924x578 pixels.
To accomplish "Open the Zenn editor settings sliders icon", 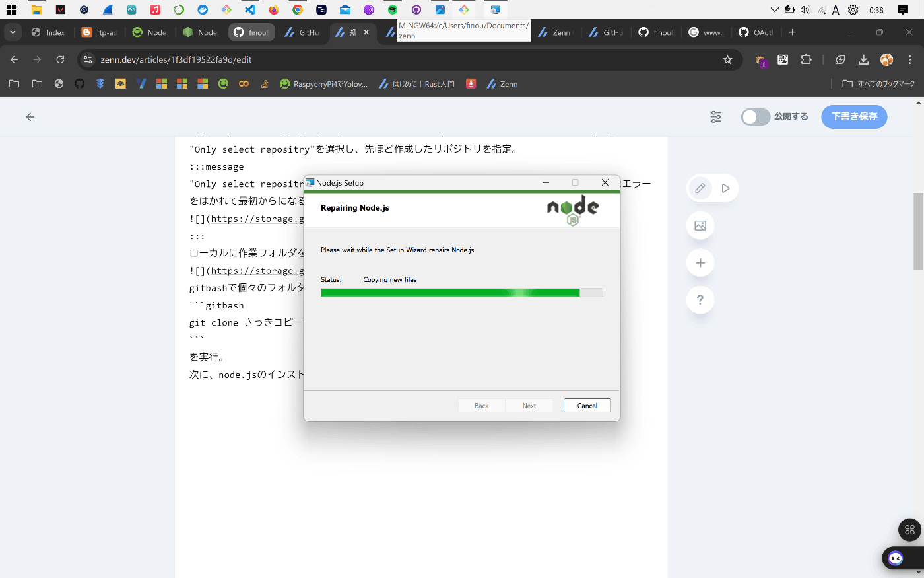I will (x=716, y=117).
